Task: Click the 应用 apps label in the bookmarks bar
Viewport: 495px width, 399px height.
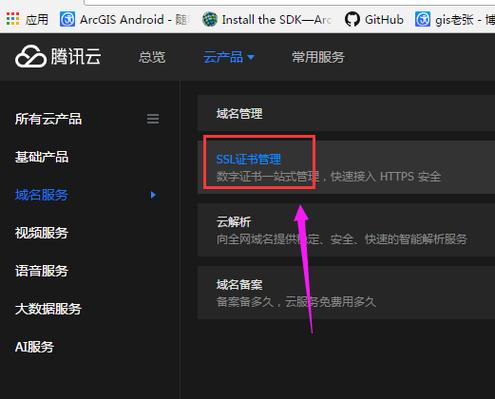Action: (37, 20)
